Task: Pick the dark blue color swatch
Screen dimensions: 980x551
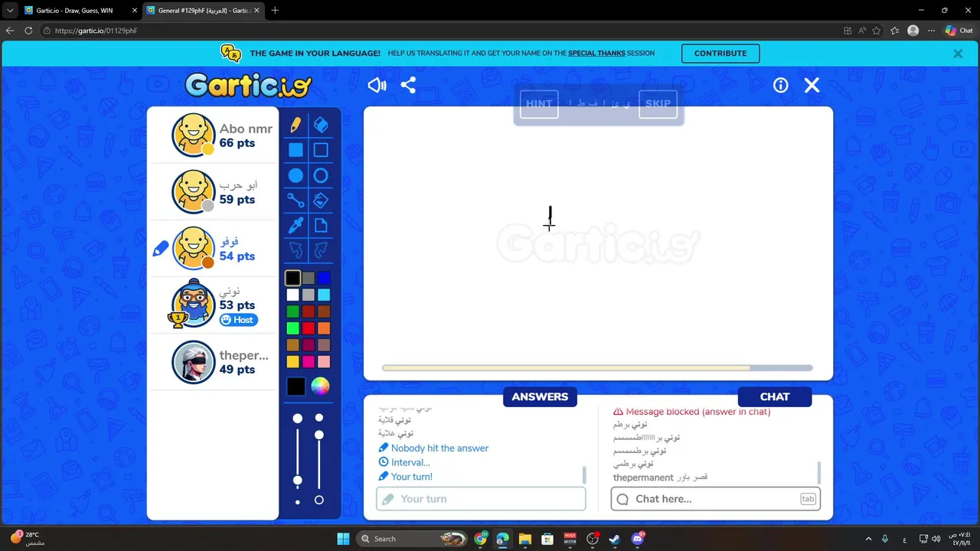Action: 324,278
